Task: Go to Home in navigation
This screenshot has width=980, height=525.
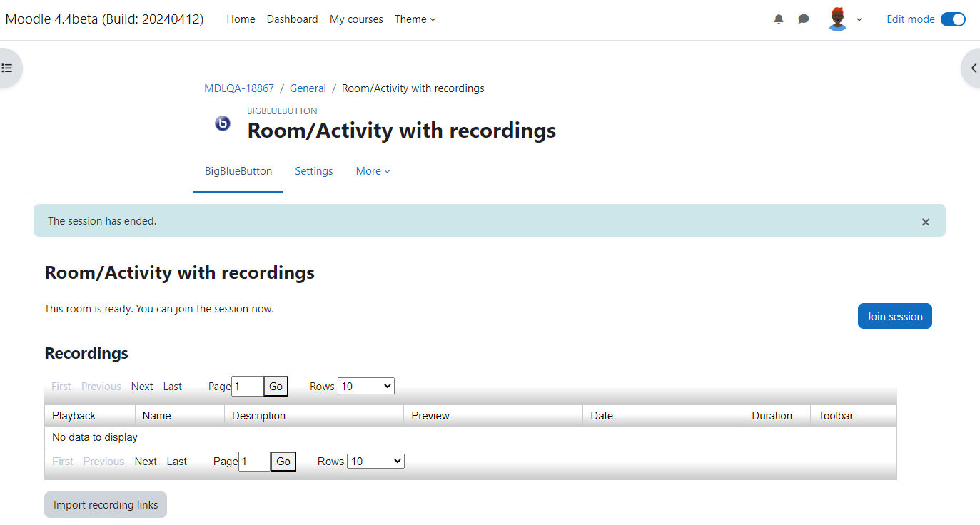Action: 241,19
